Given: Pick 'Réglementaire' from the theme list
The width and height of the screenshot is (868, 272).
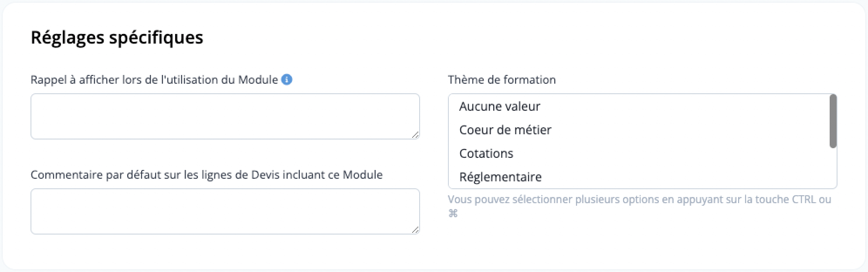Looking at the screenshot, I should pos(500,177).
